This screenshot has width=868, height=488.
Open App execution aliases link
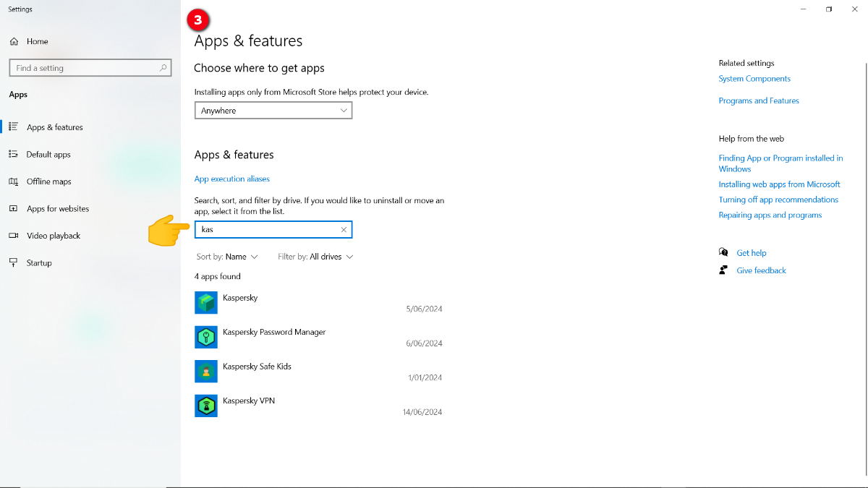click(x=231, y=179)
